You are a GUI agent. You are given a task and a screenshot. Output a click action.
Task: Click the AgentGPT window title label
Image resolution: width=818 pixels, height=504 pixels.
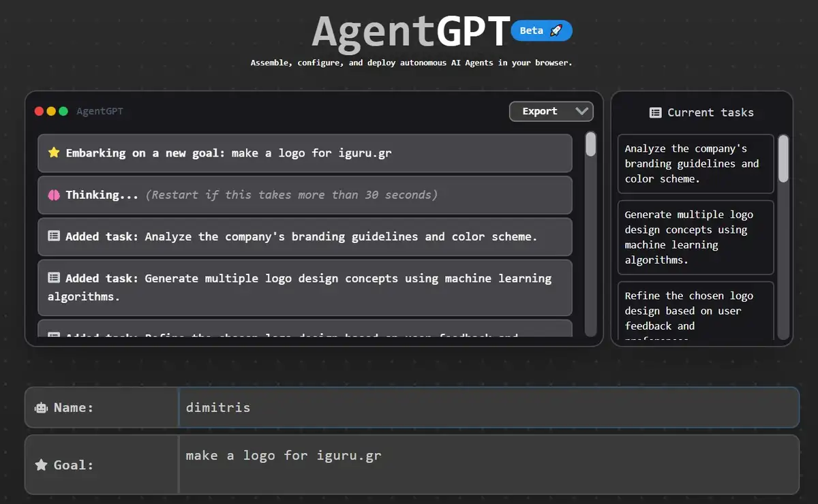click(x=100, y=111)
